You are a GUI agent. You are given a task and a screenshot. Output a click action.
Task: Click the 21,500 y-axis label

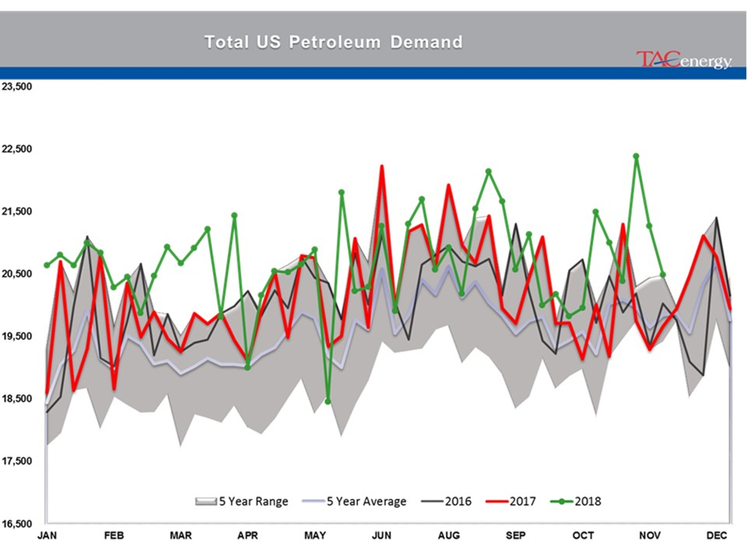[x=17, y=211]
